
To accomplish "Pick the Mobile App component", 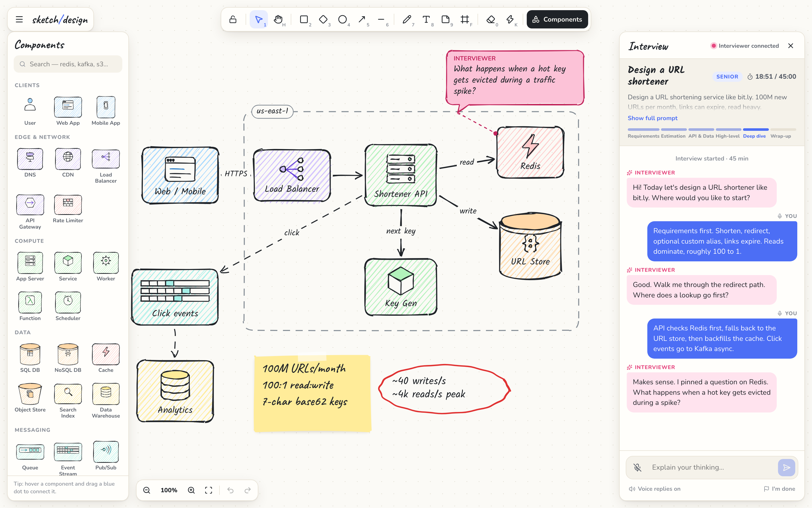I will coord(106,111).
